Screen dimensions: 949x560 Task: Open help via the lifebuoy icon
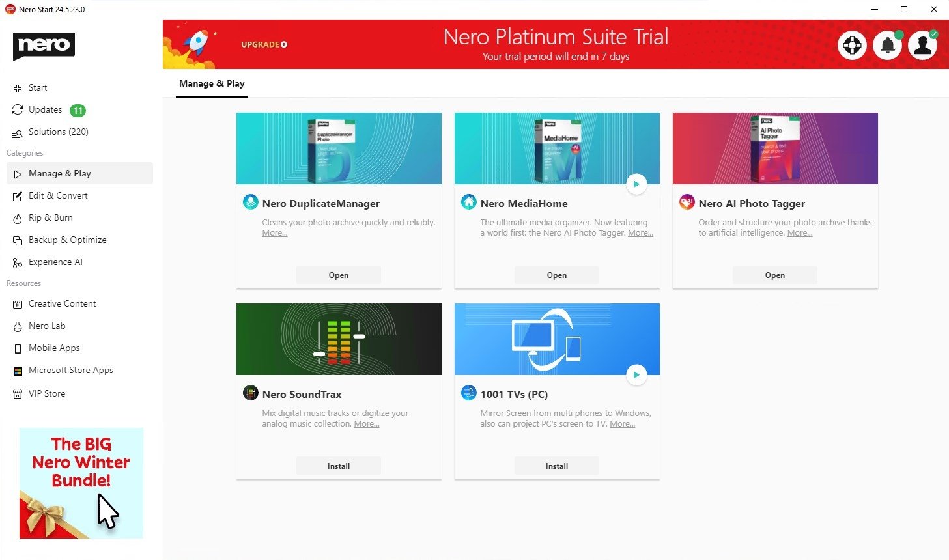[x=852, y=45]
